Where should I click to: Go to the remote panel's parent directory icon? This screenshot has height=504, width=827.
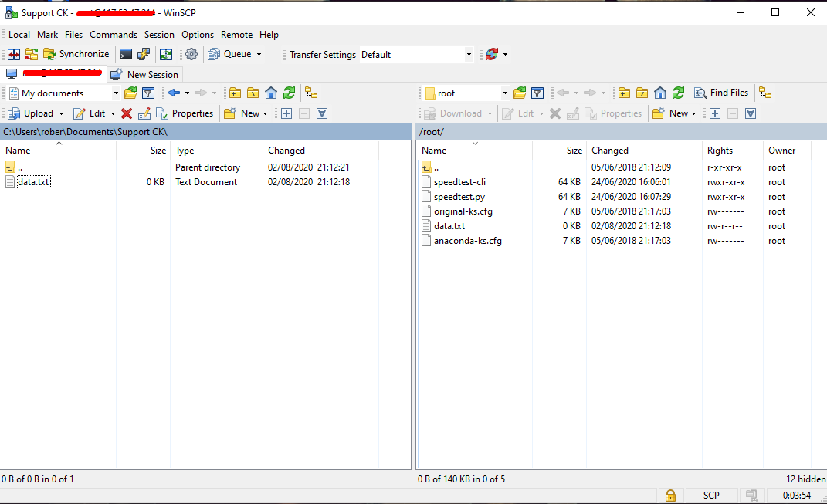(x=624, y=93)
